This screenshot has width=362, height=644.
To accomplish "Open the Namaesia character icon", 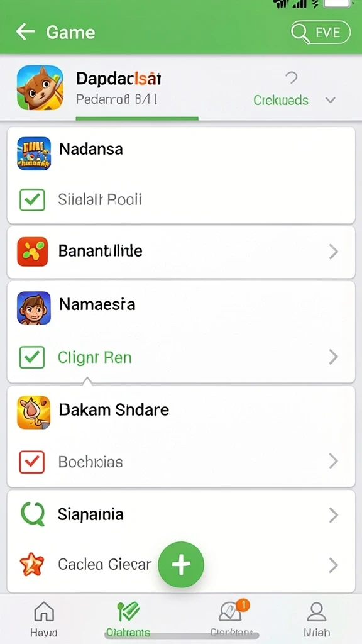I will (34, 308).
